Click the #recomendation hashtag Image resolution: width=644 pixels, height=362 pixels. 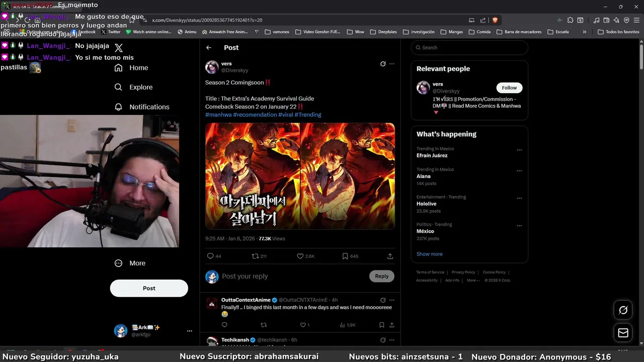[x=255, y=115]
